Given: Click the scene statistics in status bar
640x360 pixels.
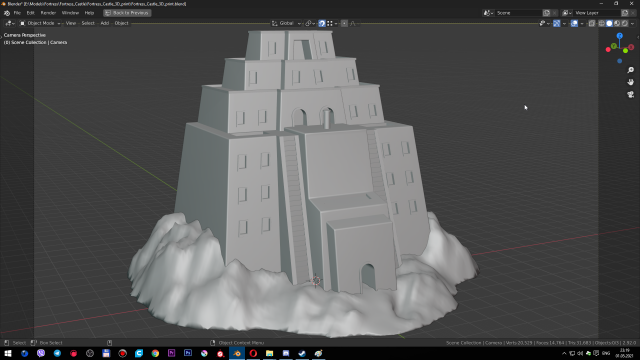Looking at the screenshot, I should click(540, 343).
